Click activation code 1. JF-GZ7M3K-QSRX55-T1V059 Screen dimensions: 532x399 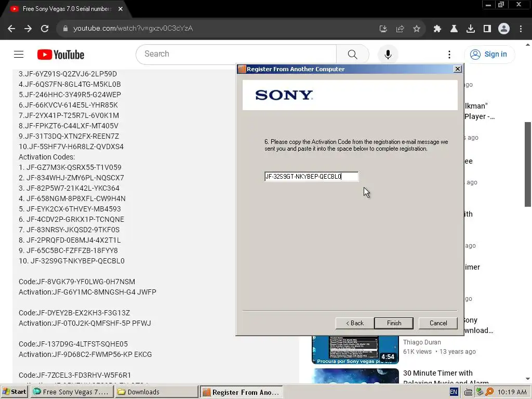(x=70, y=167)
